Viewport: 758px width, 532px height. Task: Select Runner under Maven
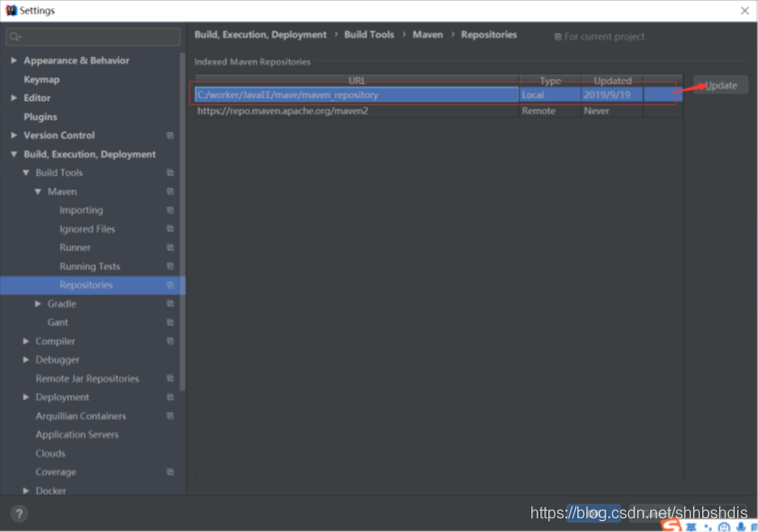click(x=75, y=248)
